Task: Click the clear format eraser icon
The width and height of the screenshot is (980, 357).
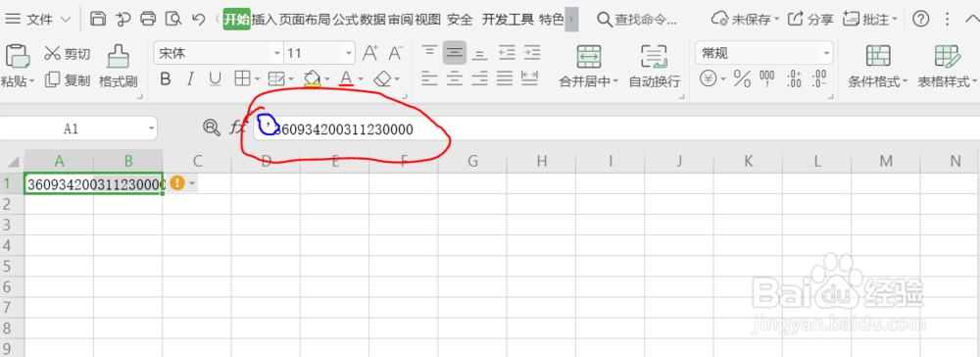Action: [382, 78]
